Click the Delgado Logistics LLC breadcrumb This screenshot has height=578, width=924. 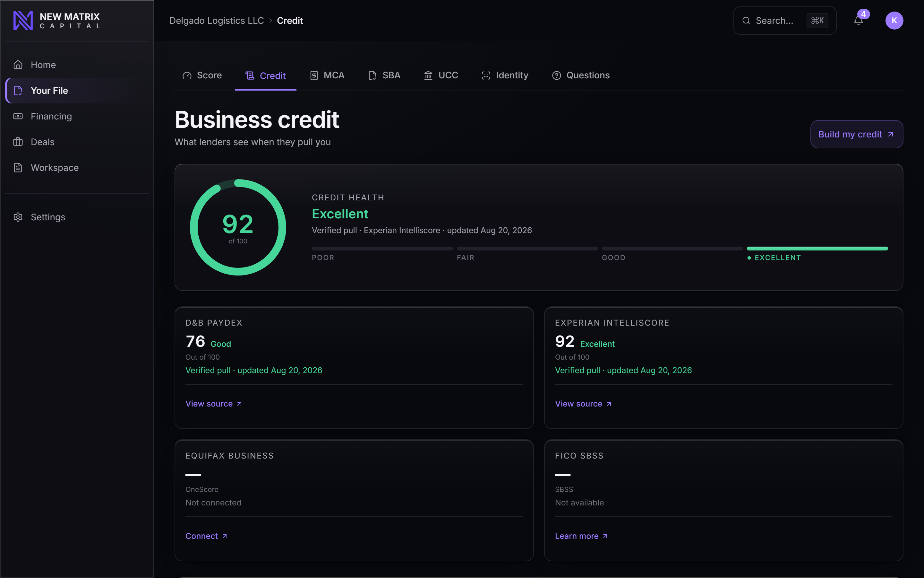pos(217,21)
